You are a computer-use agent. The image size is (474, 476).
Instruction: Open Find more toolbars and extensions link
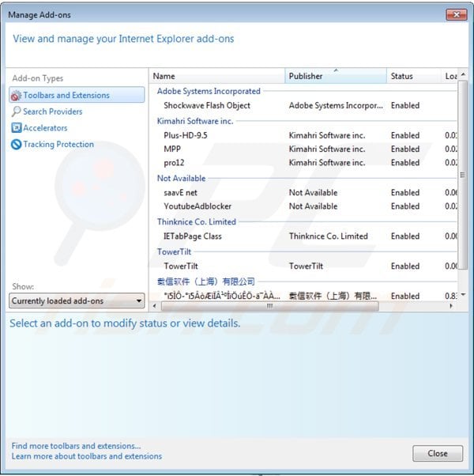(x=76, y=446)
